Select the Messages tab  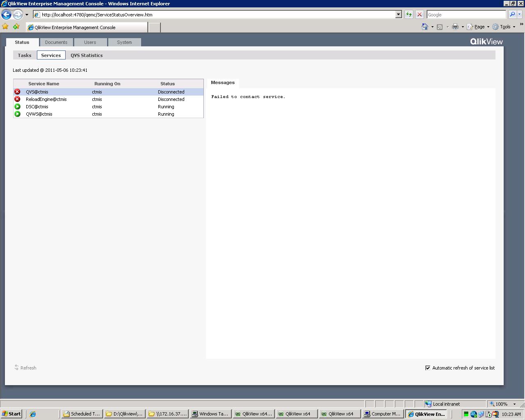223,83
